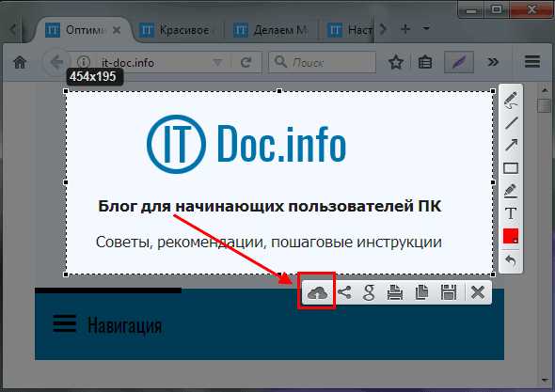Focus the Поиск search field

coord(322,63)
